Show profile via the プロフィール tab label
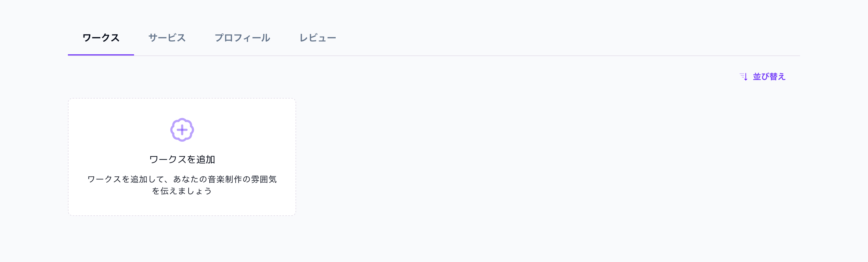The image size is (868, 262). [x=242, y=38]
